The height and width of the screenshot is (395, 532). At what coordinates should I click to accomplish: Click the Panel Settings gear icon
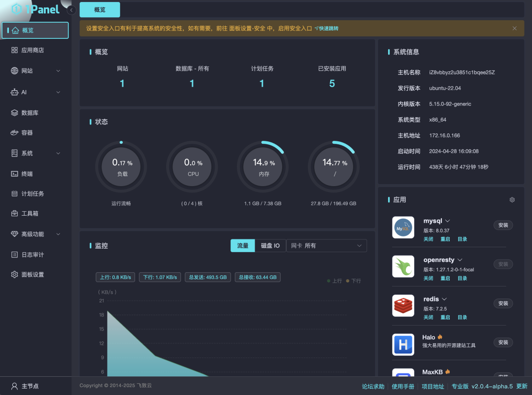(14, 274)
